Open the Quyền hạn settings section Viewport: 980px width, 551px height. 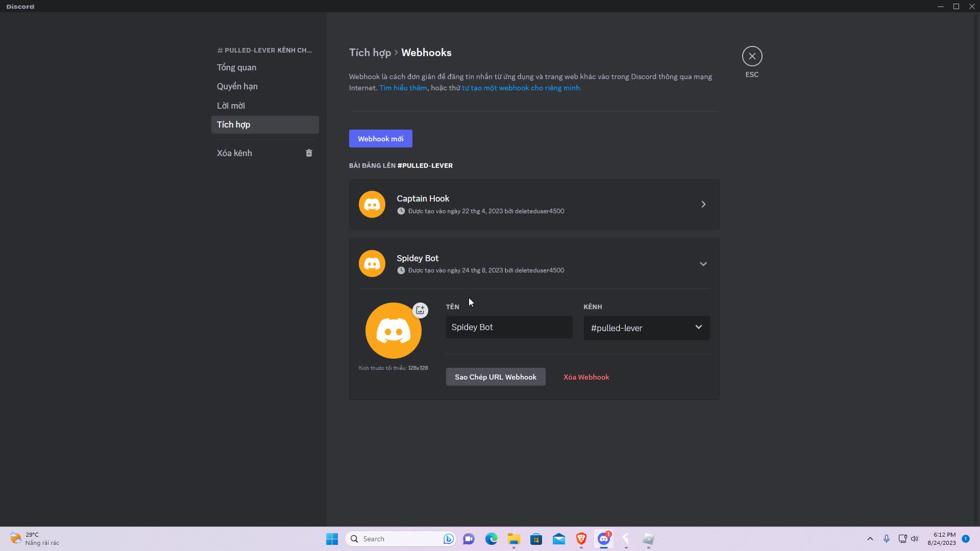pos(236,86)
